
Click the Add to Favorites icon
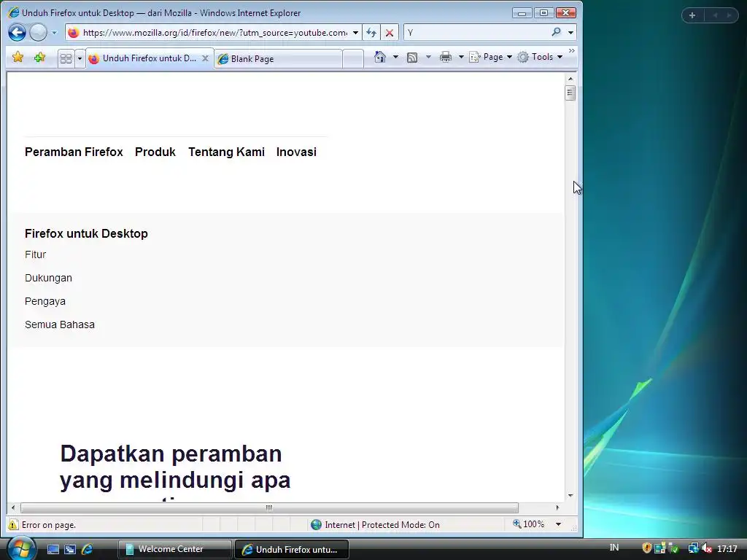39,57
